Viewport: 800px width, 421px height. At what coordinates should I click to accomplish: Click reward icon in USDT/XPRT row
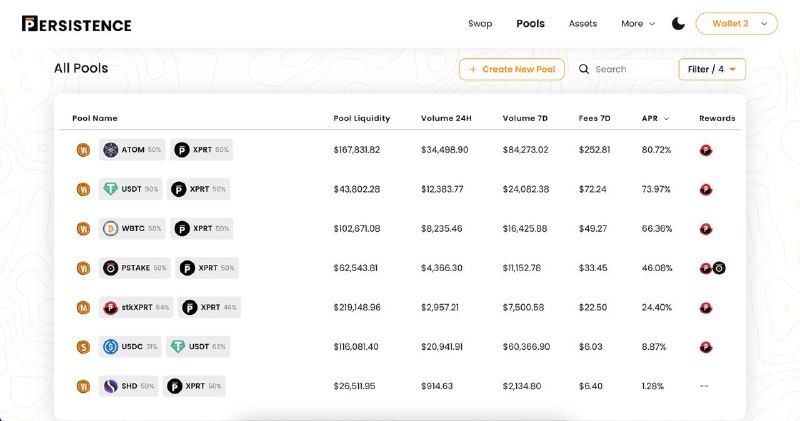[706, 190]
